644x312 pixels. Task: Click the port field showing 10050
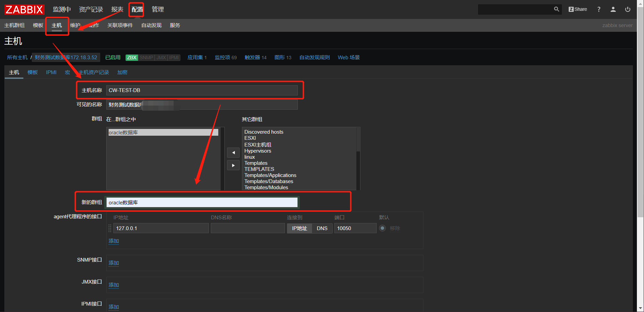355,228
